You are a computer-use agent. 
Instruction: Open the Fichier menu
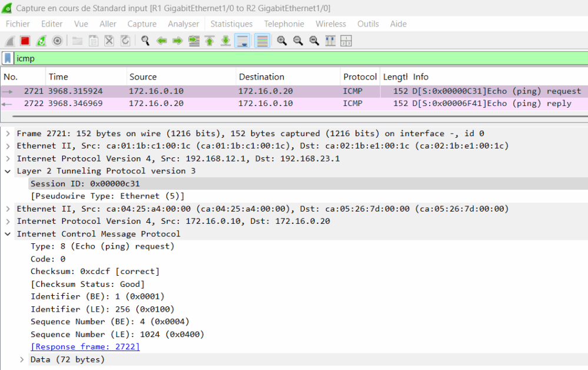pyautogui.click(x=18, y=24)
